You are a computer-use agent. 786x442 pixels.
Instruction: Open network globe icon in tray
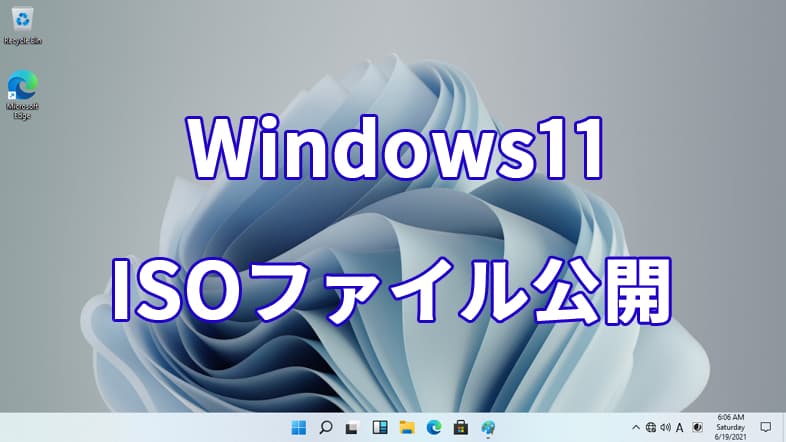[651, 427]
